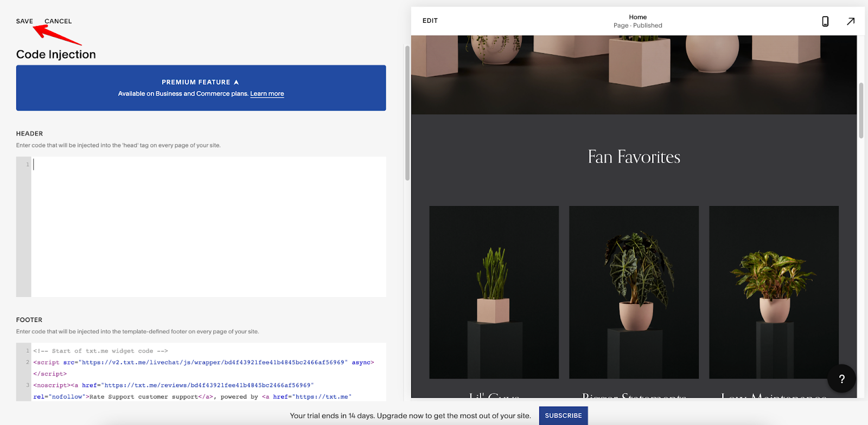Click the trial ends in 14 days notice

tap(410, 416)
